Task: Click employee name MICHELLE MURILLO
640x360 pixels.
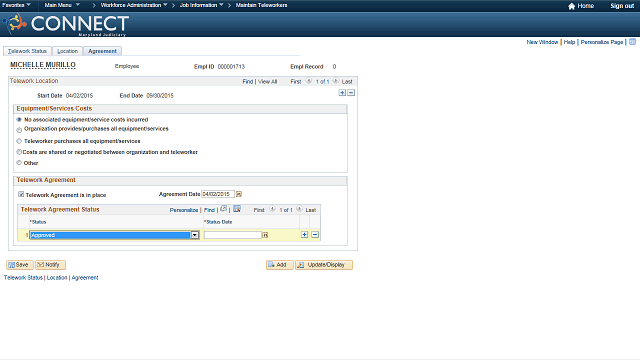Action: (x=43, y=65)
